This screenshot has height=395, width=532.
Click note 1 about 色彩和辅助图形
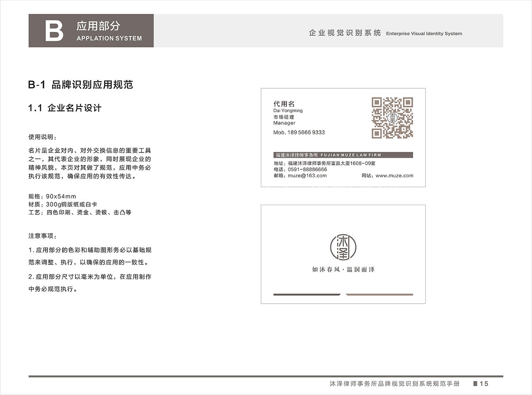tap(90, 256)
